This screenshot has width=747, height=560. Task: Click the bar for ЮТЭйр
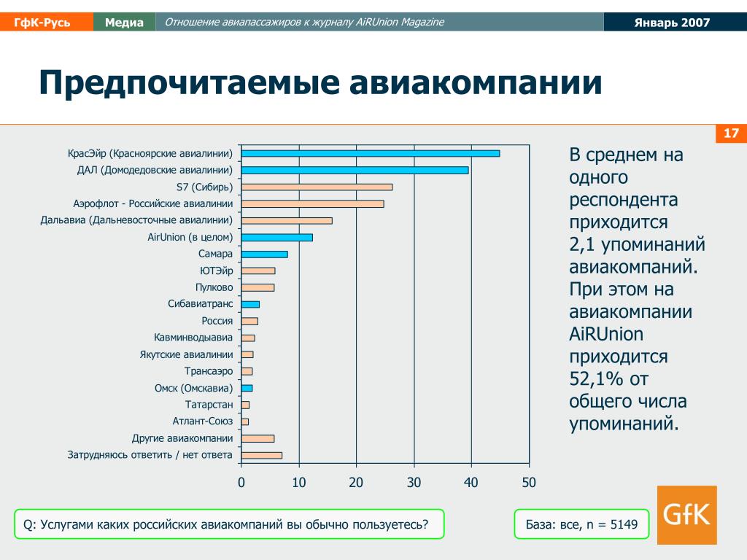point(258,271)
